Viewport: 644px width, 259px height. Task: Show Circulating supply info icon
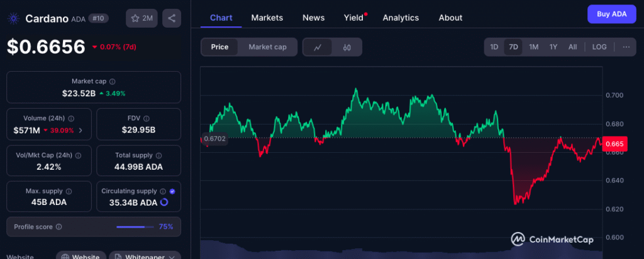click(163, 191)
